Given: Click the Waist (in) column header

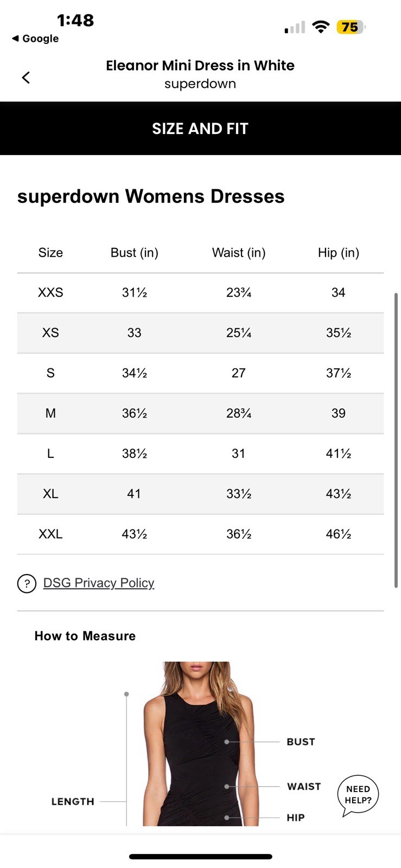Looking at the screenshot, I should tap(239, 253).
